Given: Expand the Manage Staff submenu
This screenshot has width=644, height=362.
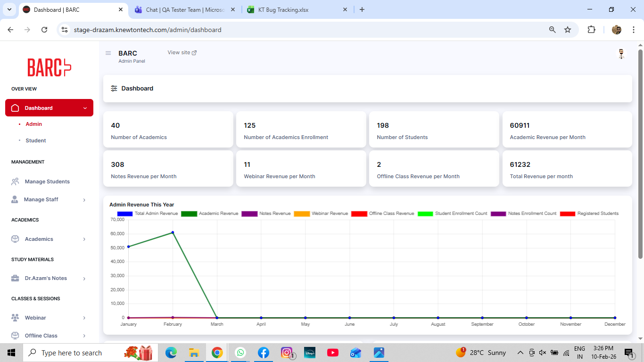Looking at the screenshot, I should click(84, 200).
